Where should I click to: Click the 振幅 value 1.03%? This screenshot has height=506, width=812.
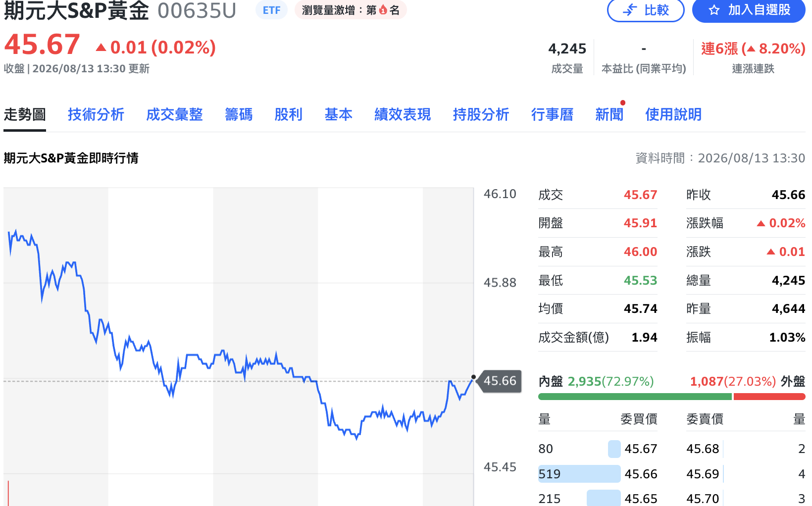tap(787, 338)
